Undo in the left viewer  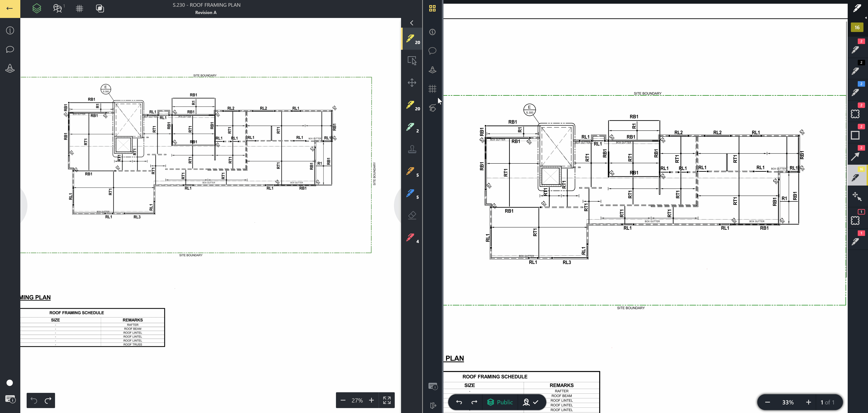coord(34,400)
